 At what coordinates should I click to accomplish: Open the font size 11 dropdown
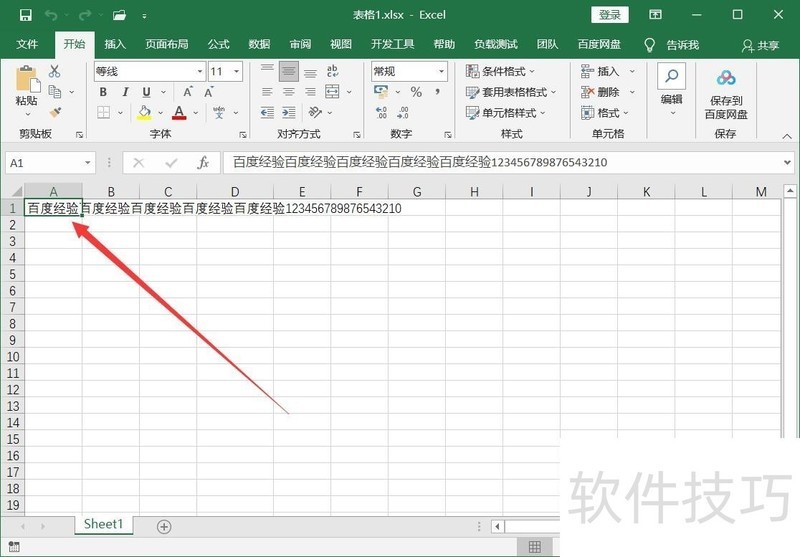(237, 71)
